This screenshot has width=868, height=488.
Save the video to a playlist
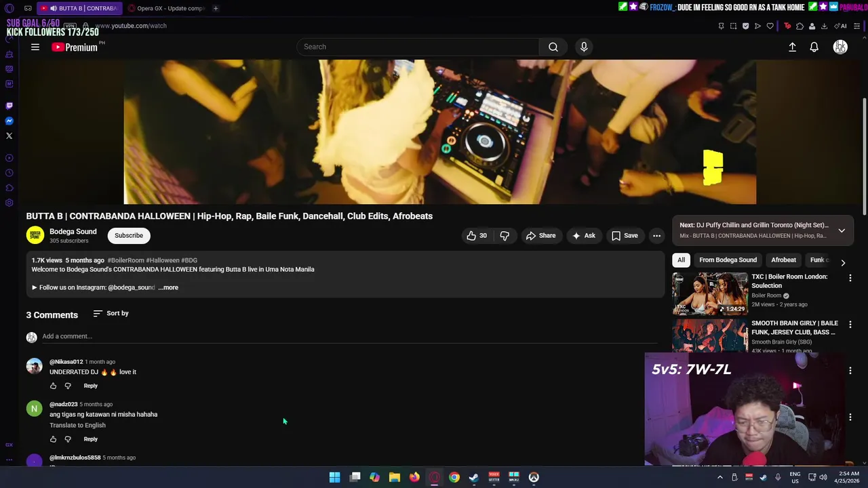(x=625, y=236)
